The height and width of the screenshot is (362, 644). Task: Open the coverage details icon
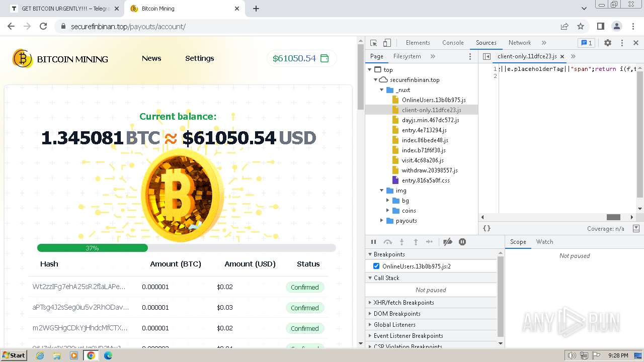[636, 228]
